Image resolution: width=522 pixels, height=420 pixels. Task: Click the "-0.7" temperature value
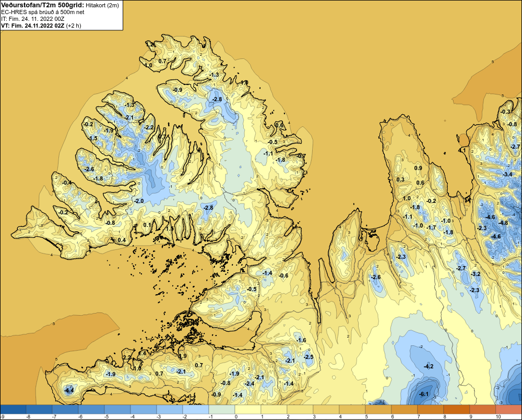pos(301,156)
